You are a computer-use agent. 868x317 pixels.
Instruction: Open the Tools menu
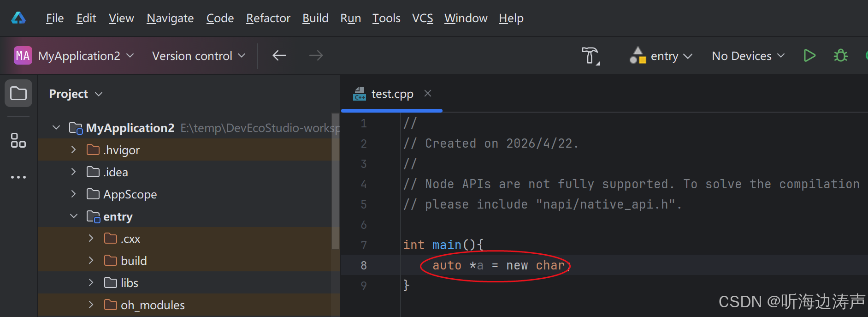pos(386,18)
